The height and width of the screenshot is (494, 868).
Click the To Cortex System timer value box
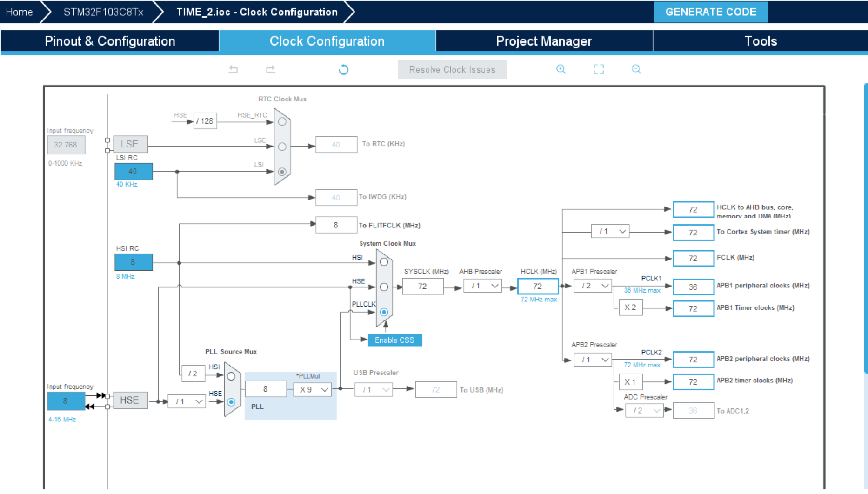tap(693, 232)
